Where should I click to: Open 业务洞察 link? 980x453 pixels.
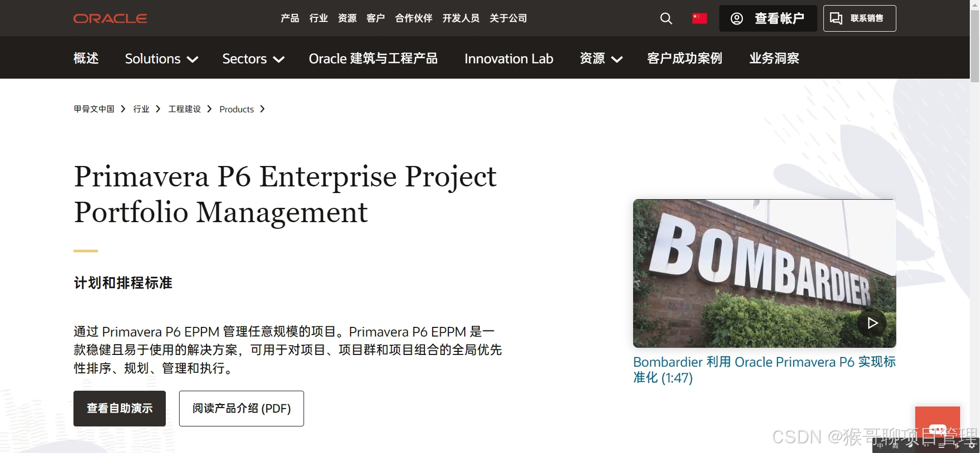pos(774,58)
